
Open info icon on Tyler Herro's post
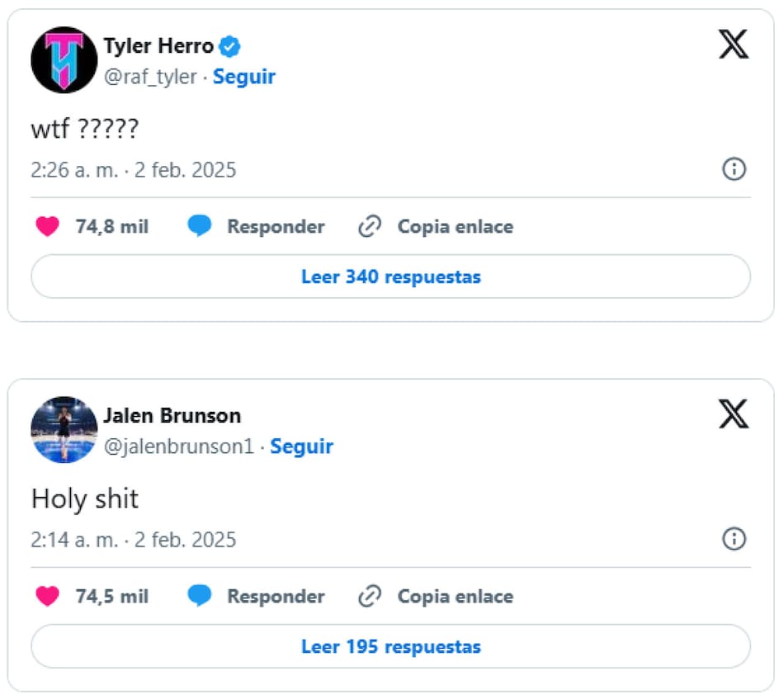(734, 169)
